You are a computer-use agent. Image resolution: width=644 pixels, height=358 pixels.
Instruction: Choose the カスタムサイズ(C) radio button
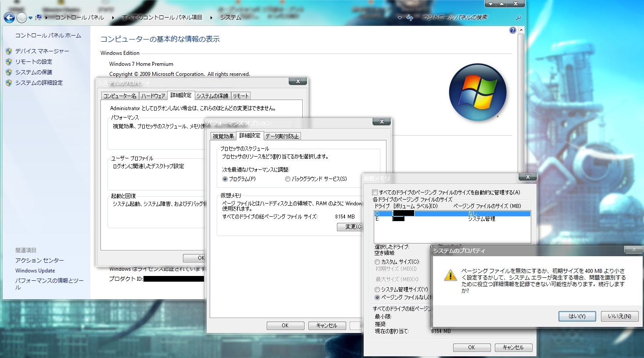click(x=377, y=262)
